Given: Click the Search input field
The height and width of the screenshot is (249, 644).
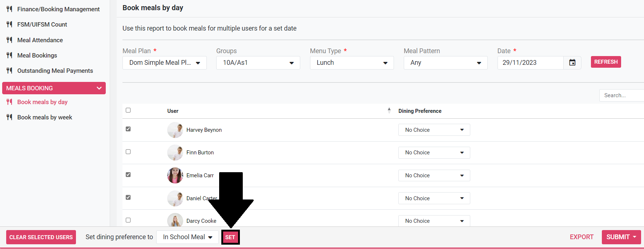Looking at the screenshot, I should 621,95.
